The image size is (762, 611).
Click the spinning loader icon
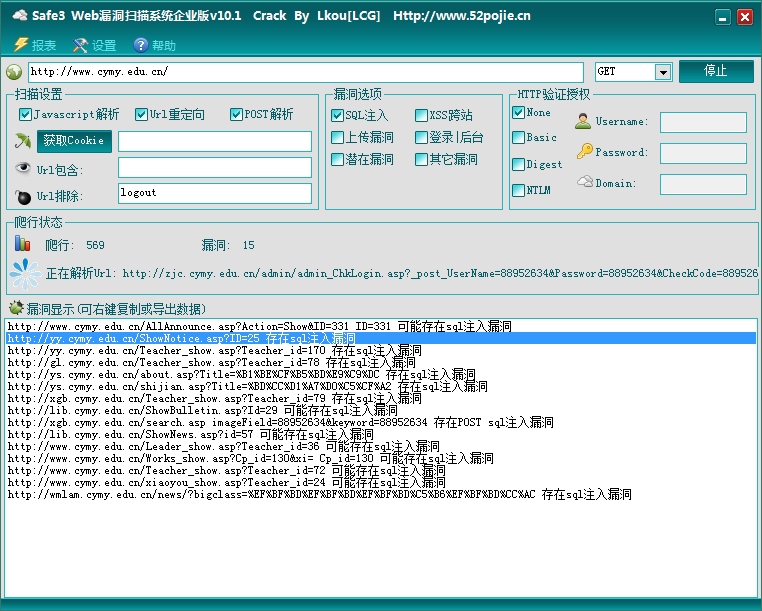tap(25, 274)
